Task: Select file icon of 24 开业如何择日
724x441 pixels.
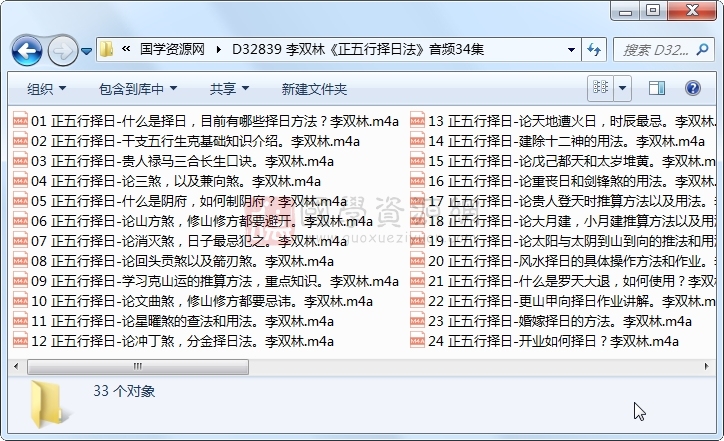Action: 417,341
